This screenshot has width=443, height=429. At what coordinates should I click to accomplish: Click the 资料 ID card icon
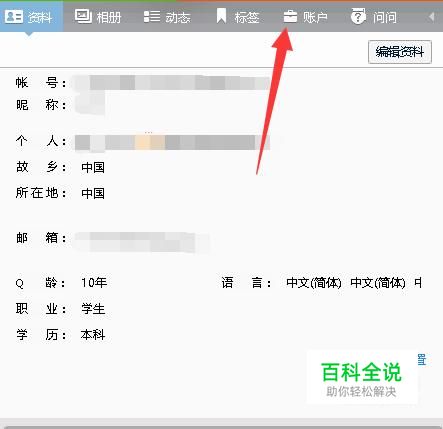[x=14, y=17]
